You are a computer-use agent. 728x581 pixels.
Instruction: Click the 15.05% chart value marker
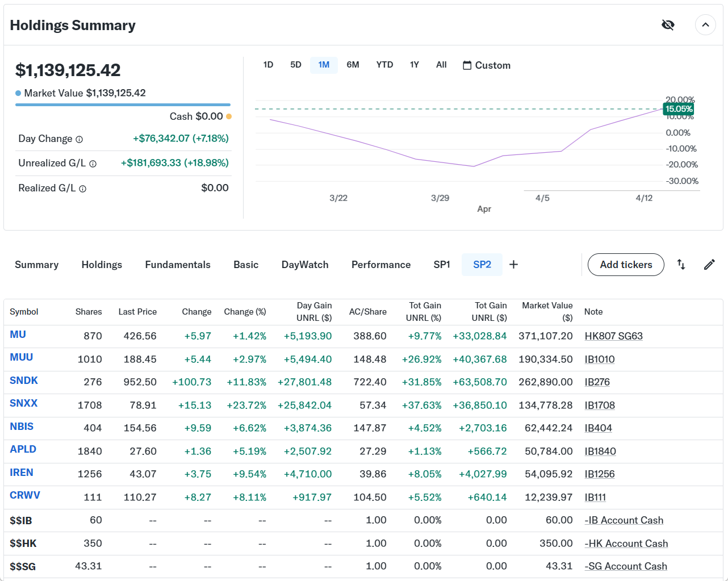pyautogui.click(x=679, y=109)
